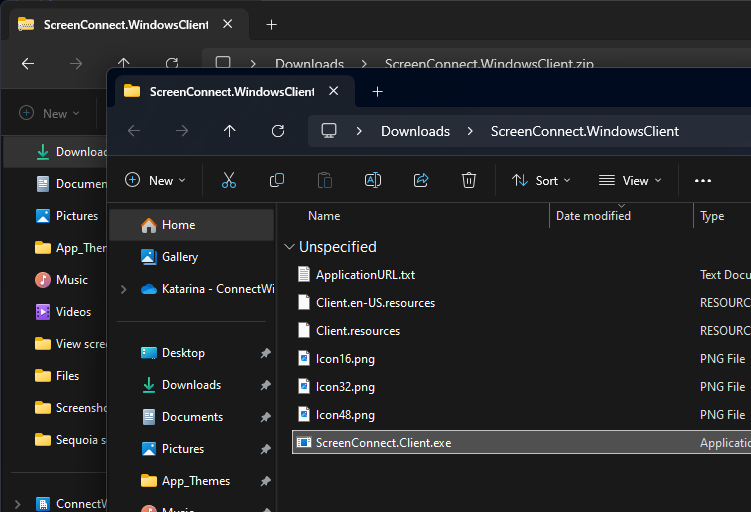
Task: Expand the Katarina OneDrive tree item
Action: click(123, 289)
